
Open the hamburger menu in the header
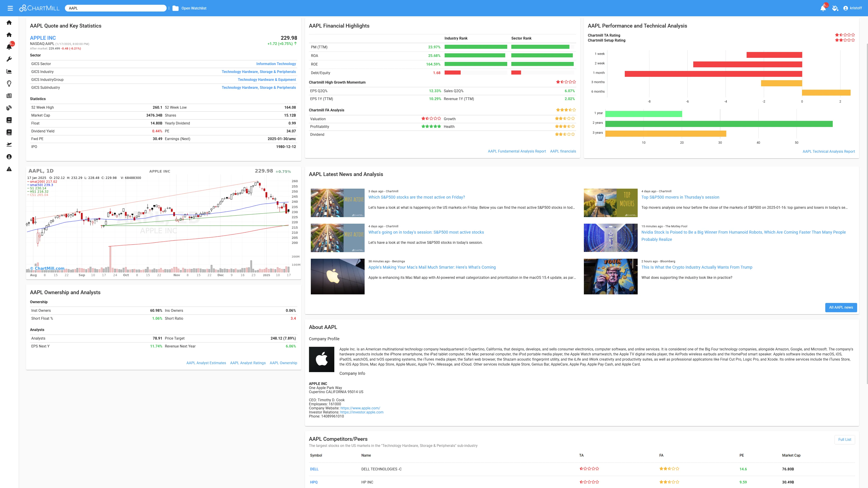click(x=10, y=8)
